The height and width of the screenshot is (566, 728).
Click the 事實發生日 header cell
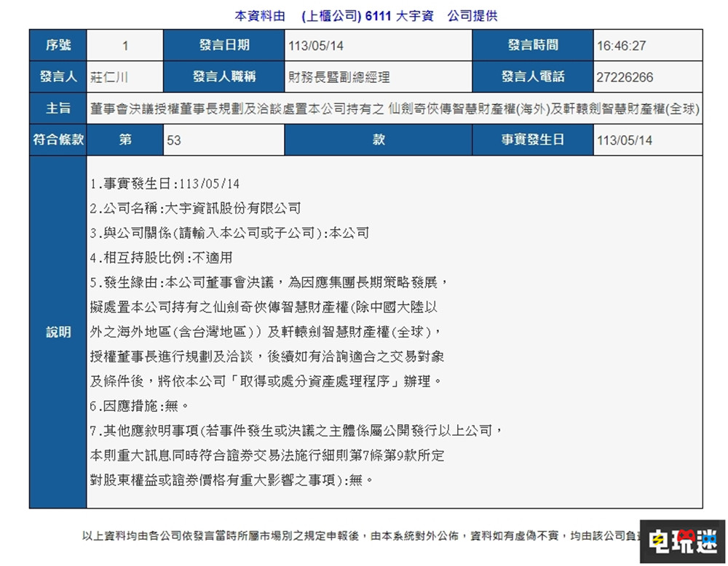(x=532, y=140)
